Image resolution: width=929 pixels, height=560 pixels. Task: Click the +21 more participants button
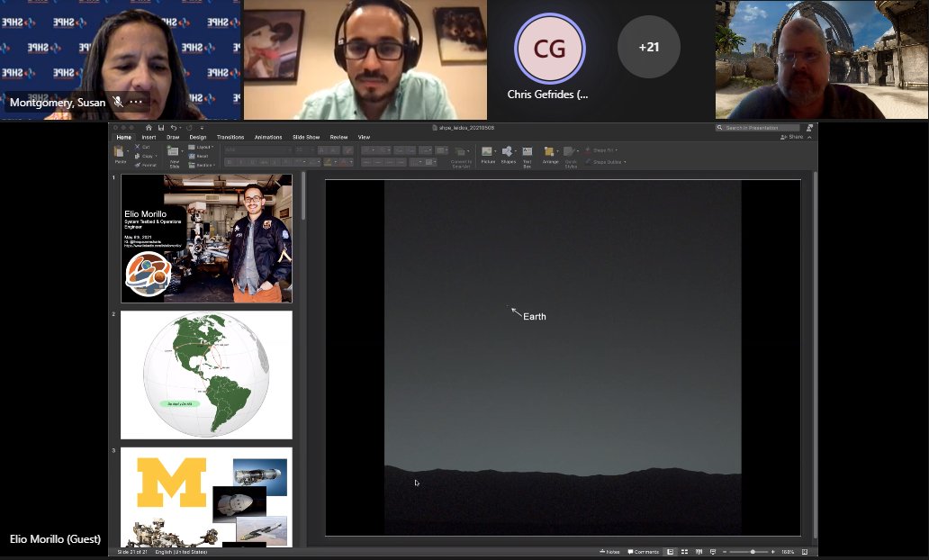point(649,47)
